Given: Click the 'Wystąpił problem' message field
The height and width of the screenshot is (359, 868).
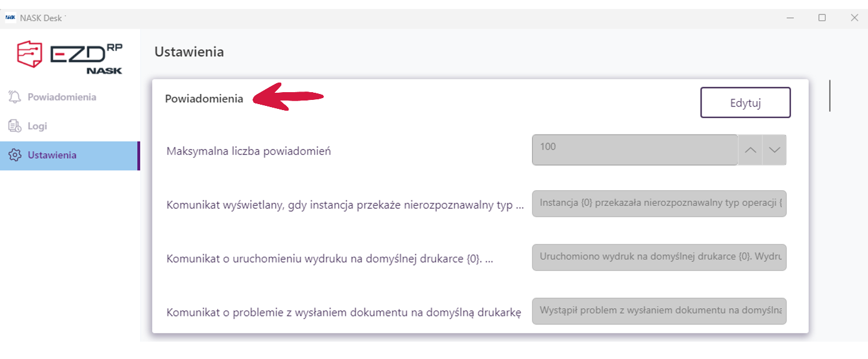Looking at the screenshot, I should click(x=659, y=311).
